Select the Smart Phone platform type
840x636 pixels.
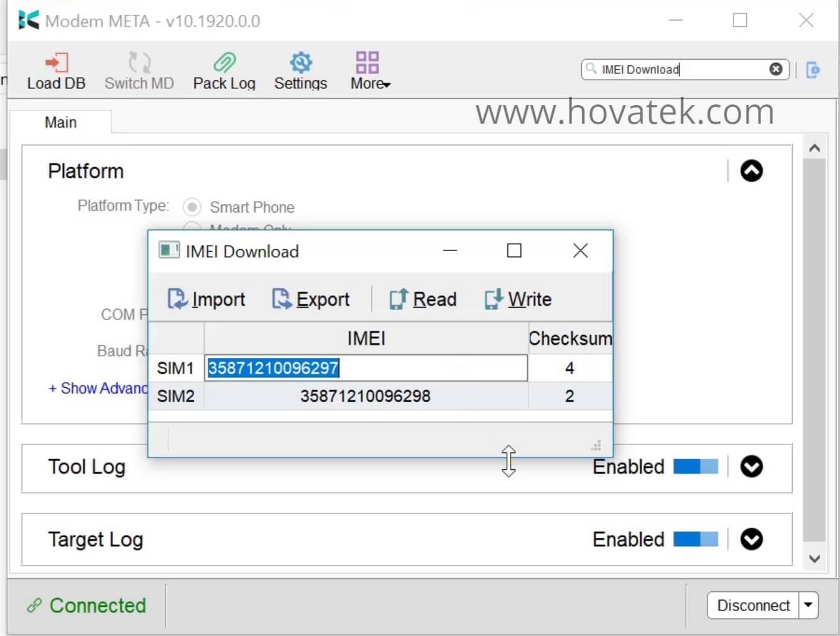[x=192, y=207]
